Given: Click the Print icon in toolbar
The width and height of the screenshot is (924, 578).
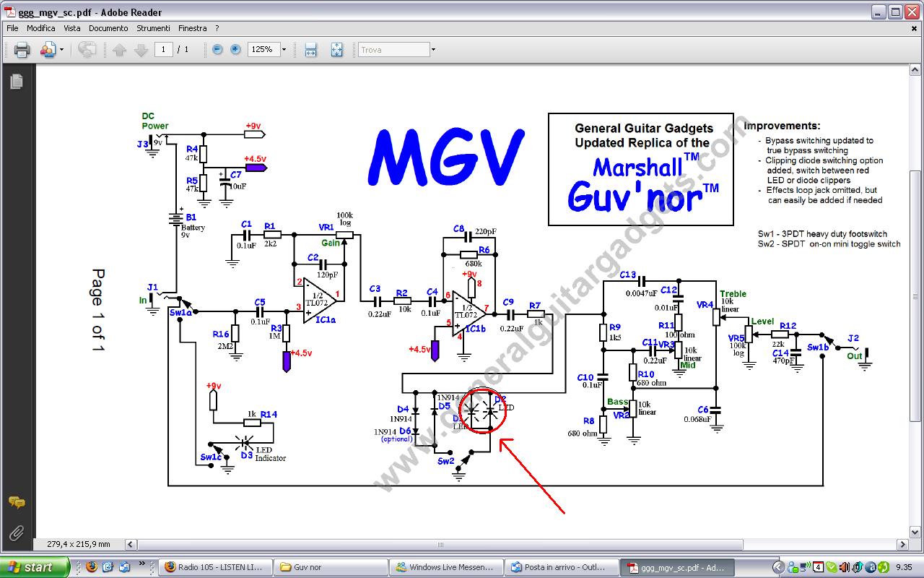Looking at the screenshot, I should [x=22, y=50].
